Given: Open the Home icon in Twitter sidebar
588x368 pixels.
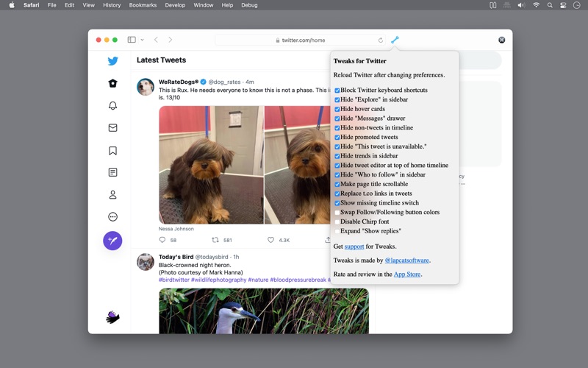Looking at the screenshot, I should [x=112, y=83].
